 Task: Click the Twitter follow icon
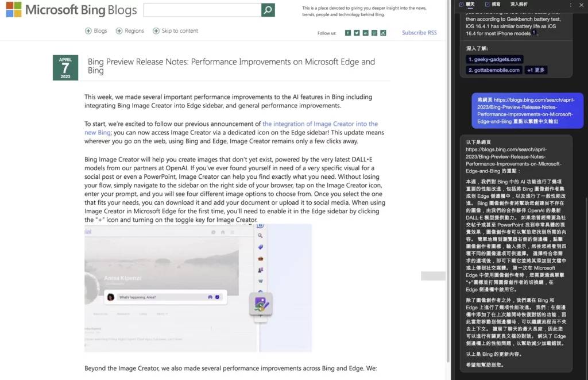pyautogui.click(x=357, y=33)
